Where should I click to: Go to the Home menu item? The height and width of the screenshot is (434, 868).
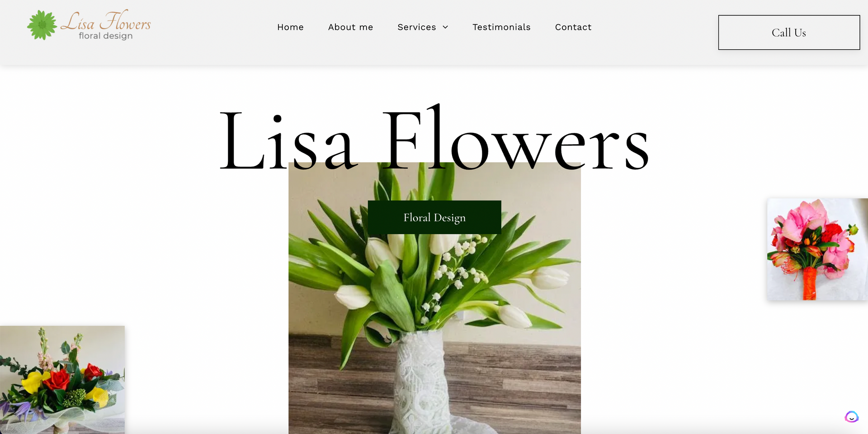click(x=290, y=27)
